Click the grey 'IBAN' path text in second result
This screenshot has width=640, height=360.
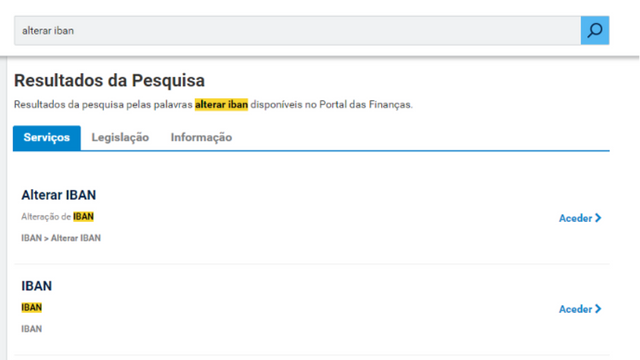31,329
